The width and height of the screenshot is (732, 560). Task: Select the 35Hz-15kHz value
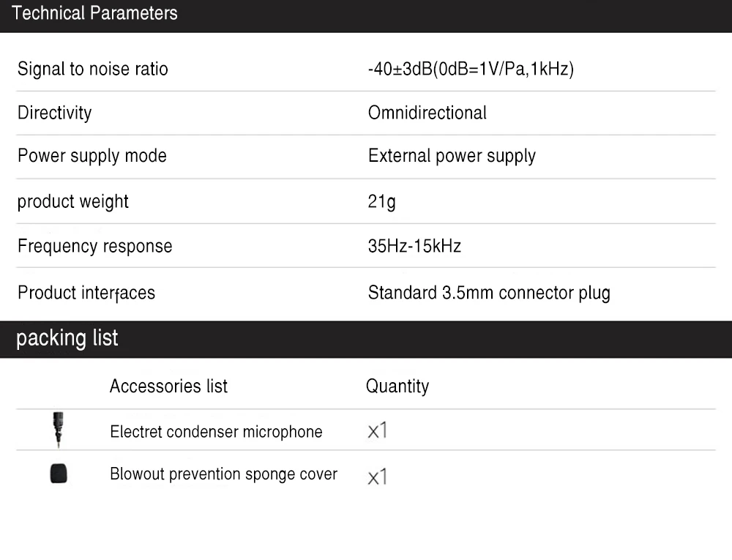[x=414, y=246]
